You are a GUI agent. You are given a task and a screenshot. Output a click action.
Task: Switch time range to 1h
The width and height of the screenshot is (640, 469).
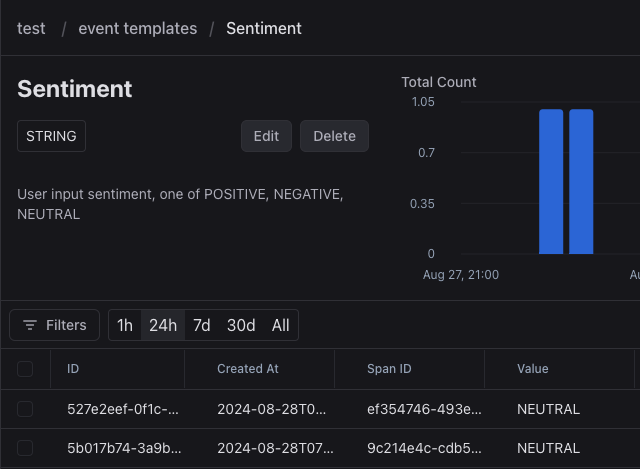(x=125, y=325)
